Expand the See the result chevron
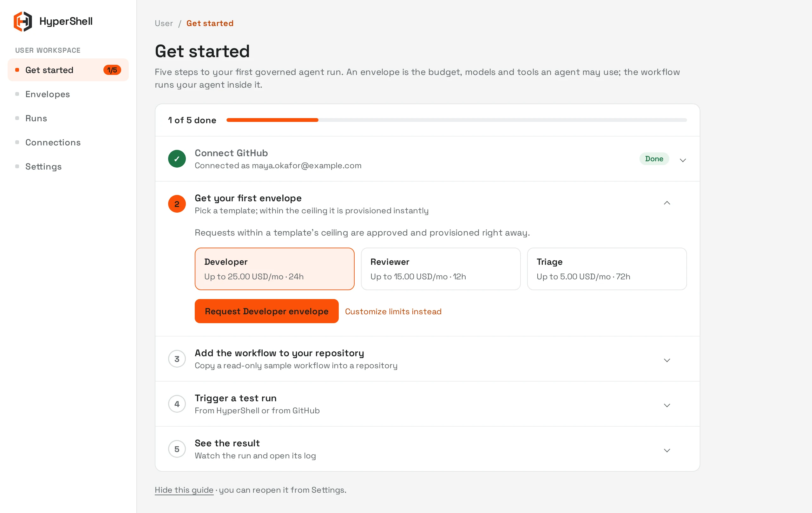Image resolution: width=812 pixels, height=513 pixels. [x=667, y=450]
